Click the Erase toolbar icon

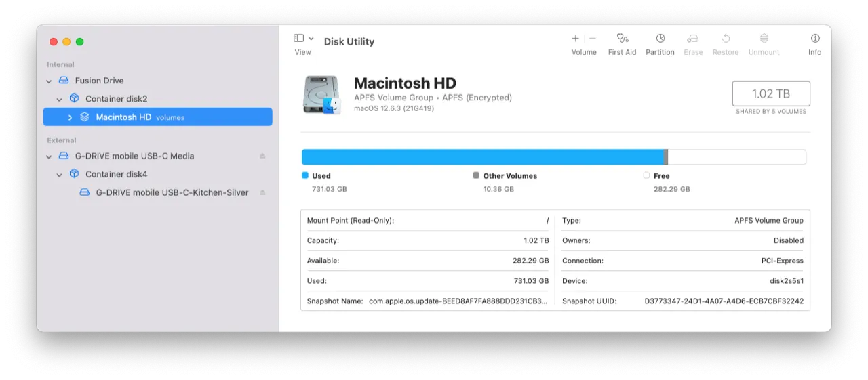tap(692, 39)
